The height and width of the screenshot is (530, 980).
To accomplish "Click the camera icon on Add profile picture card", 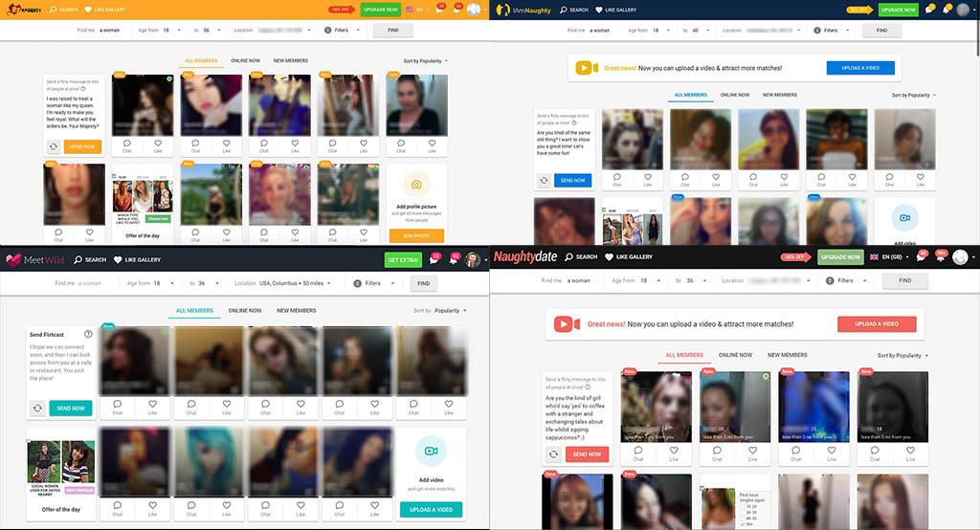I will 416,185.
